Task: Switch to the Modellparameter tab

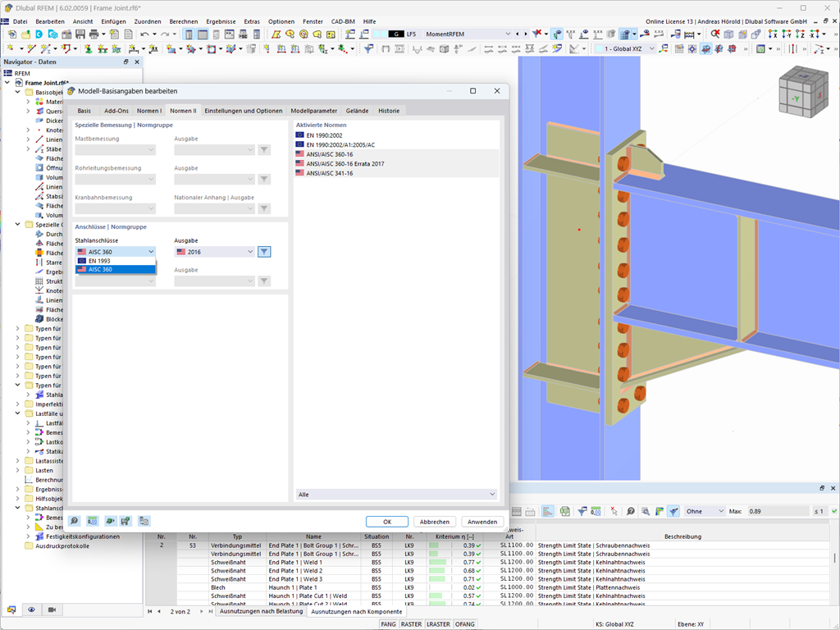Action: (x=314, y=111)
